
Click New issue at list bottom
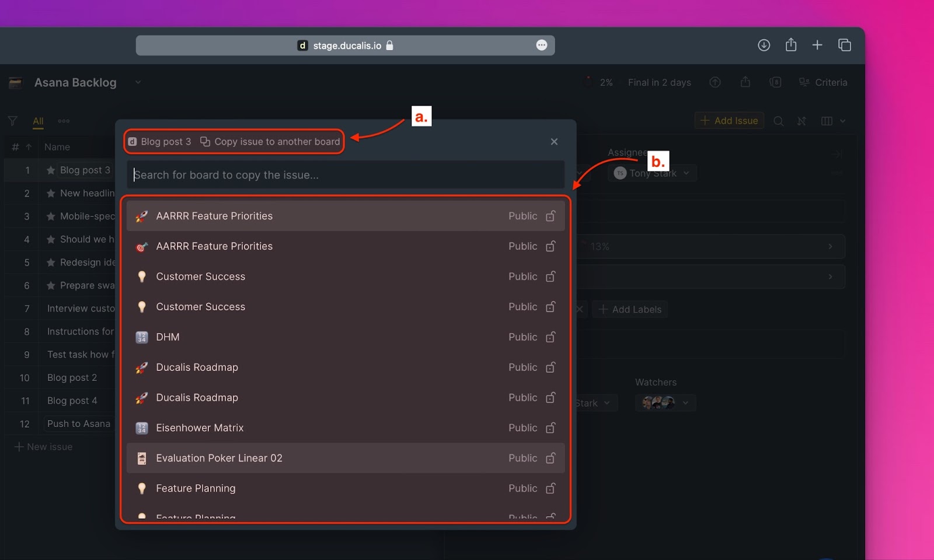click(x=43, y=447)
